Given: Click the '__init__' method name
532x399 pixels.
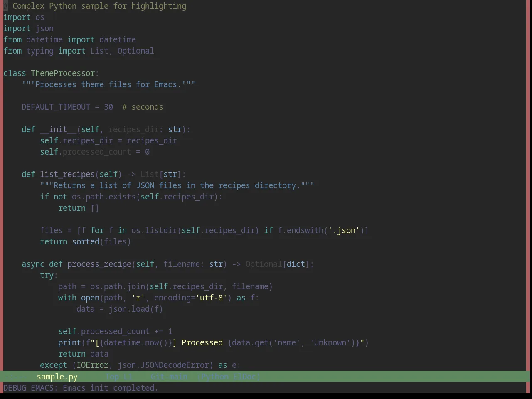Looking at the screenshot, I should (x=58, y=129).
